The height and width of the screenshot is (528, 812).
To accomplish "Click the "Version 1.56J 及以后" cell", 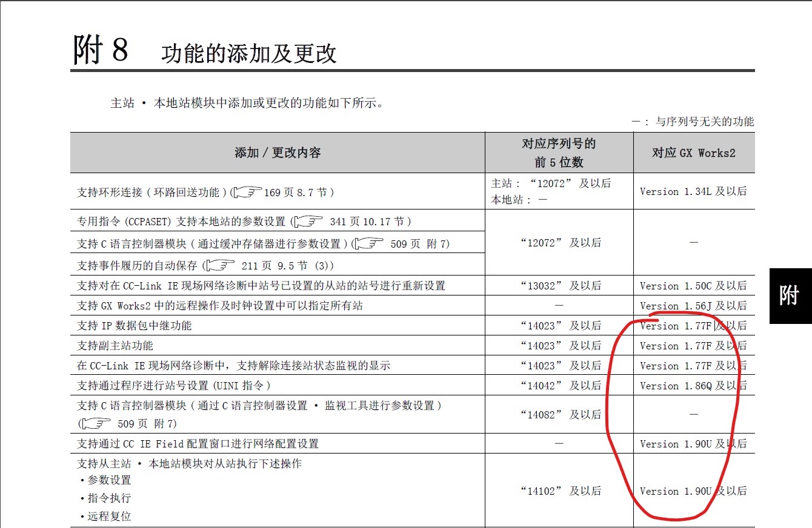I will [693, 306].
